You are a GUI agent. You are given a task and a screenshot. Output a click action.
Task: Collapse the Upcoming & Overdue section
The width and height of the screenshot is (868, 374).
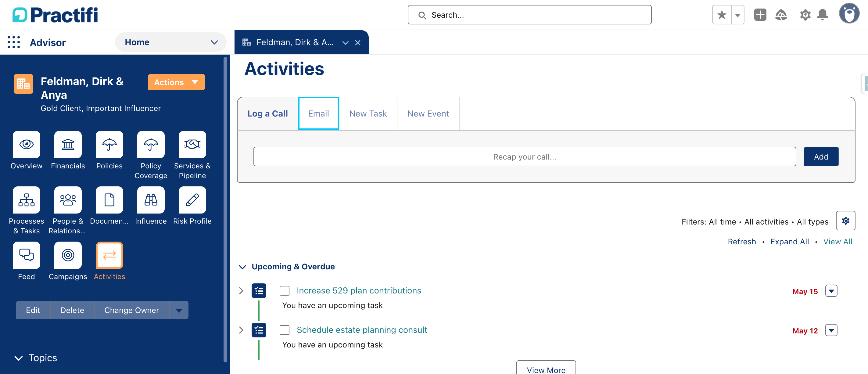pos(242,267)
